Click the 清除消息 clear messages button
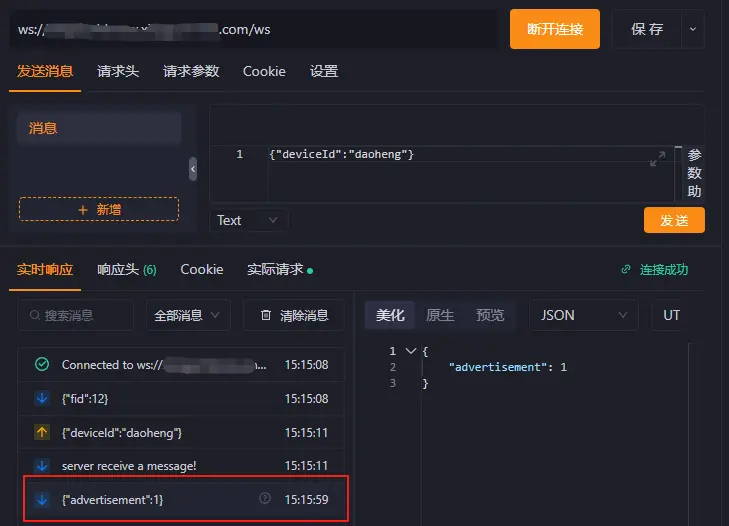729x526 pixels. point(294,315)
